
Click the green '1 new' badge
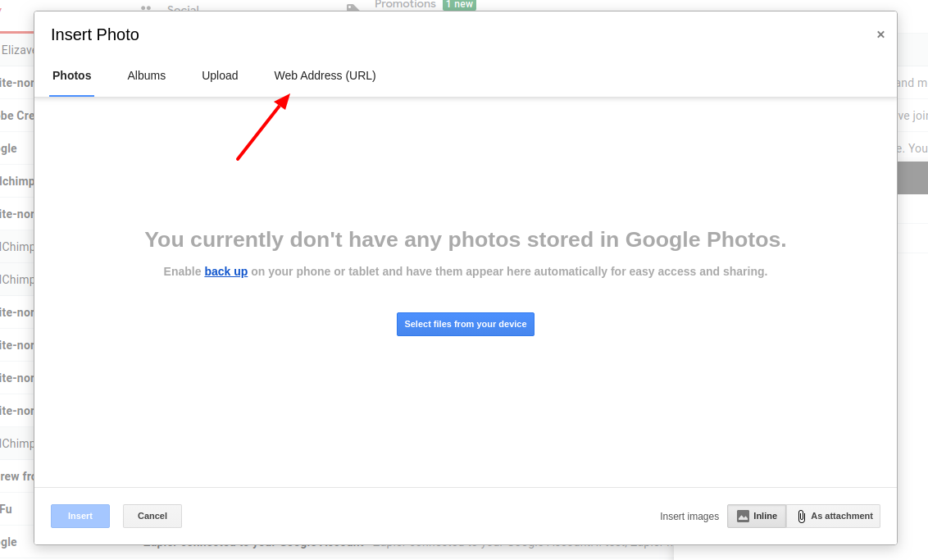click(x=459, y=5)
